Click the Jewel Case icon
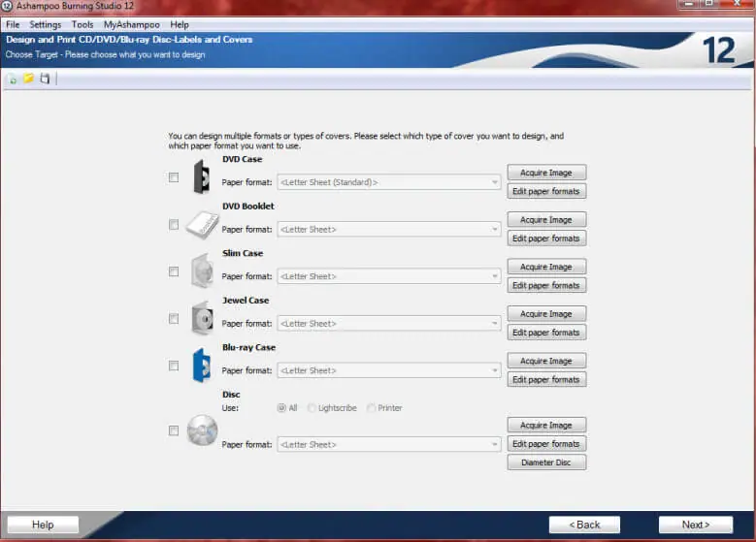Viewport: 756px width, 542px height. coord(202,318)
